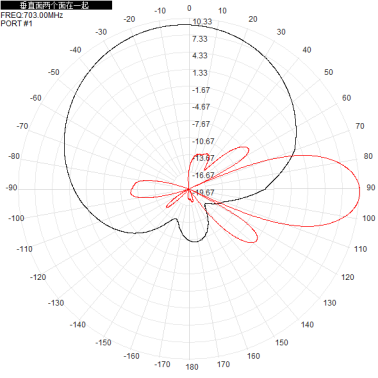The image size is (378, 378).
Task: Click the -100 degree angle label
Action: click(16, 218)
